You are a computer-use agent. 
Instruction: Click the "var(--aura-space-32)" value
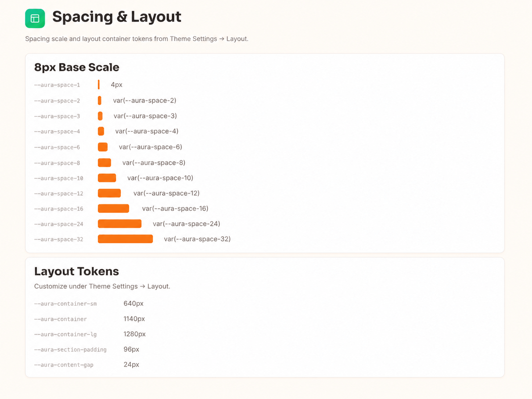(197, 239)
